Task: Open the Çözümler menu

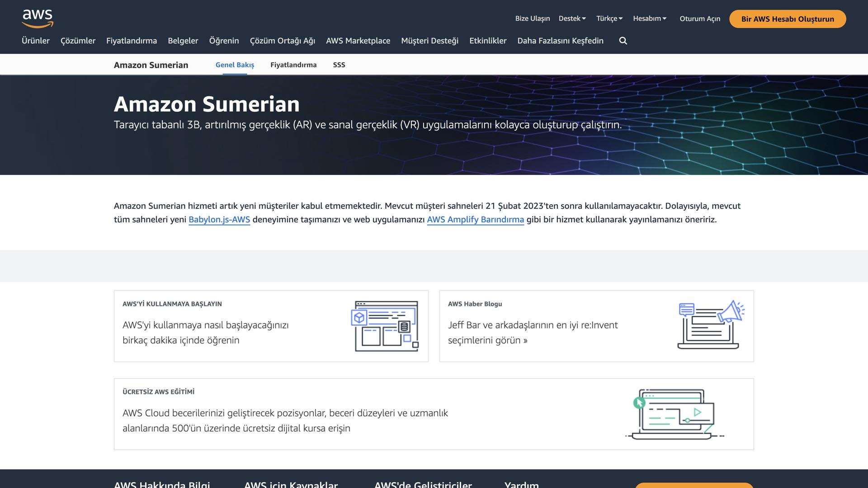Action: [x=78, y=41]
